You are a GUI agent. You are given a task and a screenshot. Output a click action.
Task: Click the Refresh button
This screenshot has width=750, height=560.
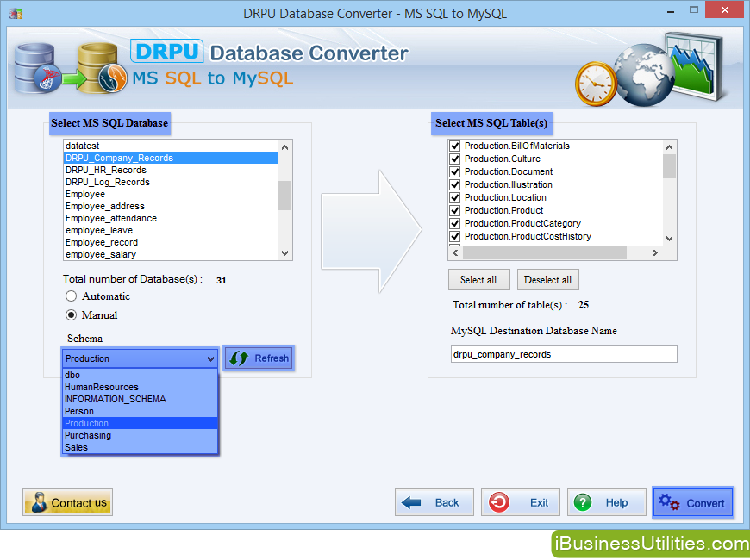259,358
